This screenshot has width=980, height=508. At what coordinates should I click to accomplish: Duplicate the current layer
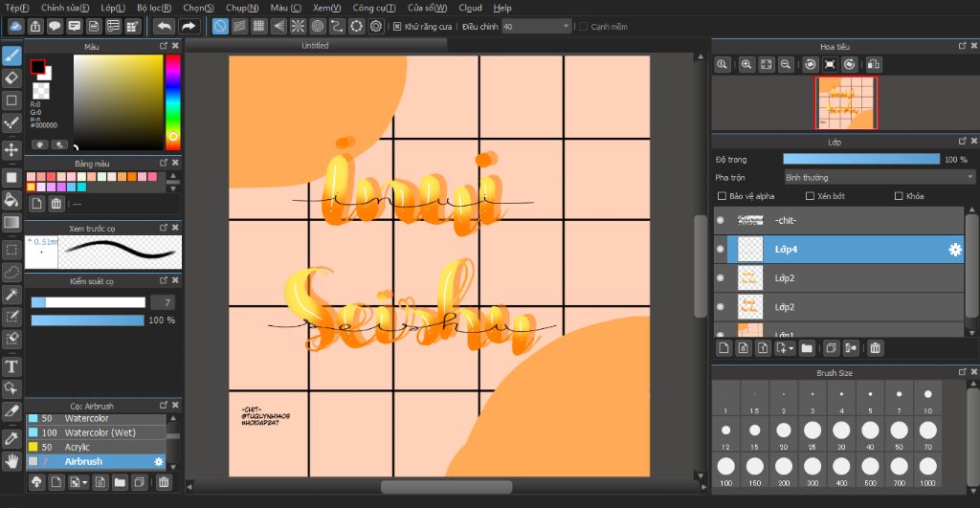tap(831, 348)
